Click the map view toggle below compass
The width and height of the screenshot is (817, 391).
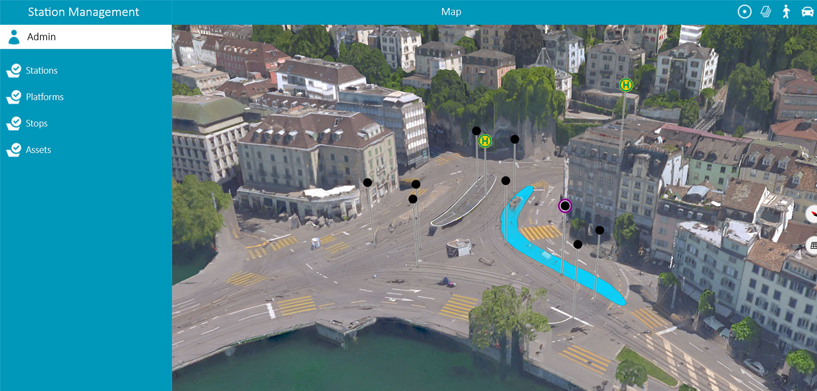coord(812,245)
